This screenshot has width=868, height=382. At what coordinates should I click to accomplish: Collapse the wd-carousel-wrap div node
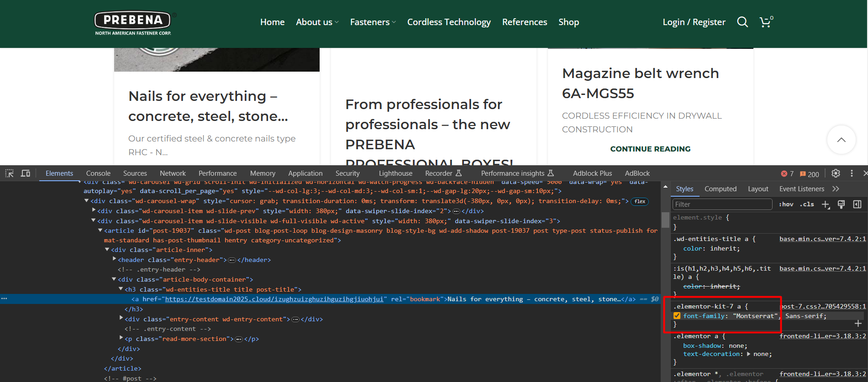click(x=86, y=201)
